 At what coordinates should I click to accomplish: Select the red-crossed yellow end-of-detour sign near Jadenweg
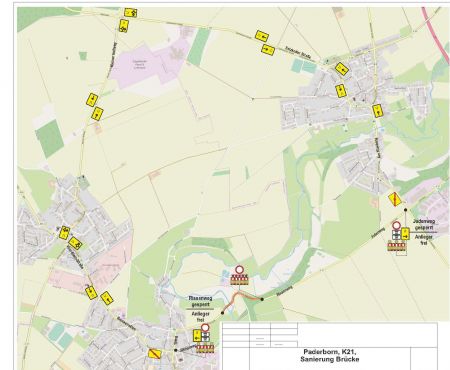[395, 199]
